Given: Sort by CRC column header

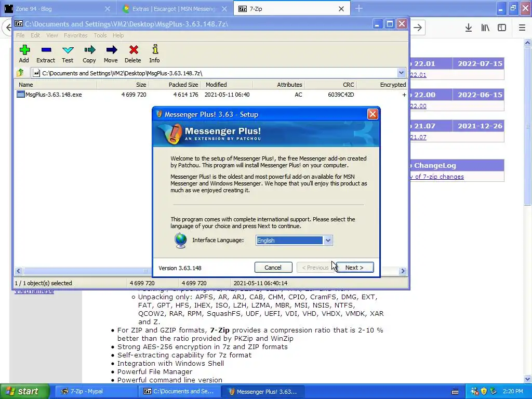Looking at the screenshot, I should 330,85.
